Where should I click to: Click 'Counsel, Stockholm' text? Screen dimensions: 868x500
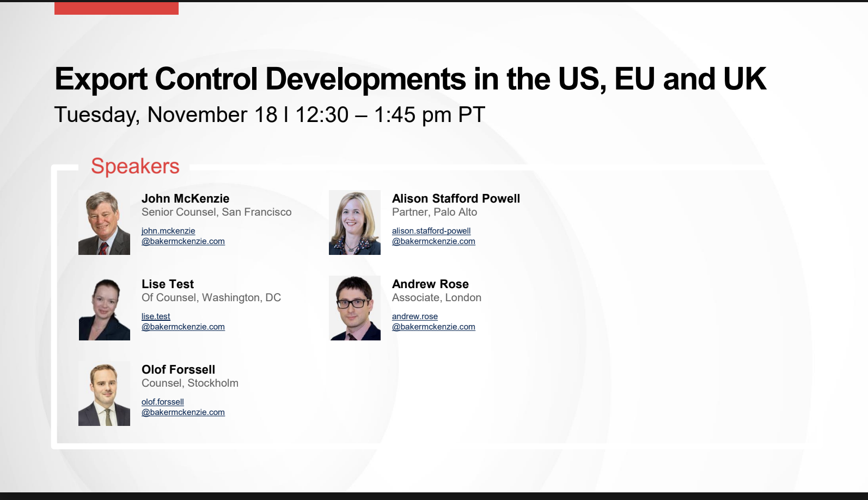tap(190, 383)
